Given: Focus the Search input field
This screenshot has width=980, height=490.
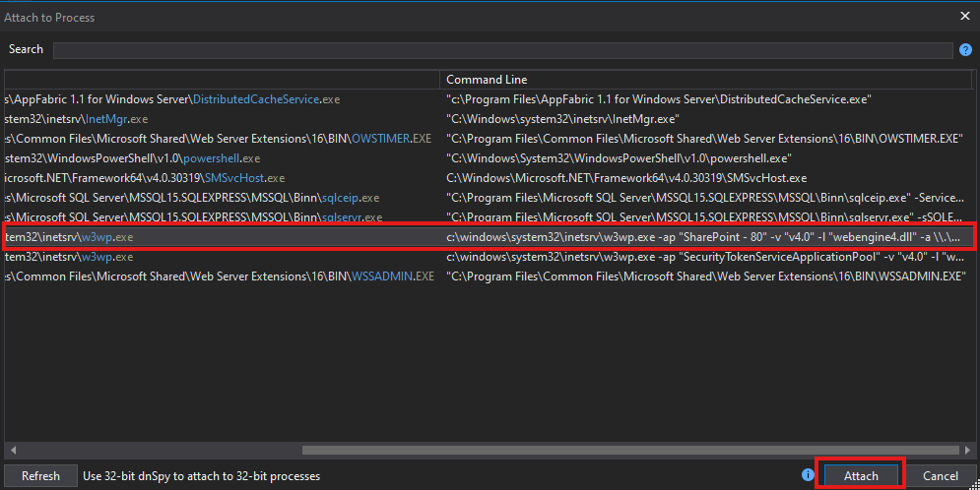Looking at the screenshot, I should point(502,50).
